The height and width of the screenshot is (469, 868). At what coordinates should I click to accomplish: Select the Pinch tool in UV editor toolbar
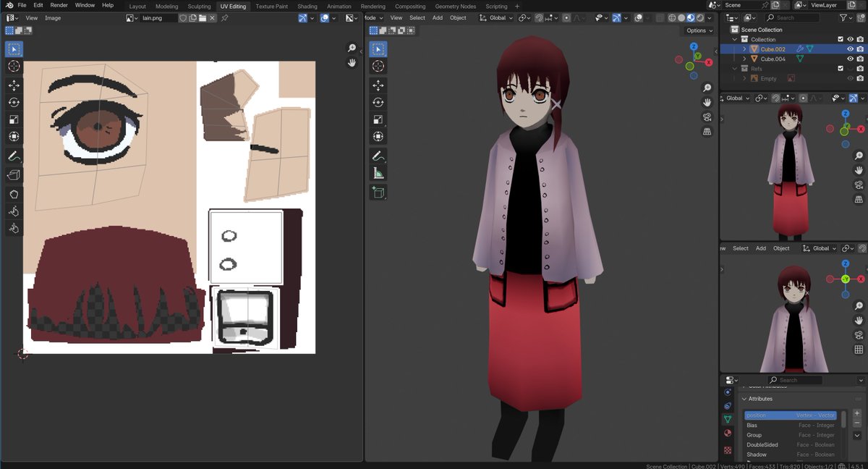pyautogui.click(x=14, y=229)
